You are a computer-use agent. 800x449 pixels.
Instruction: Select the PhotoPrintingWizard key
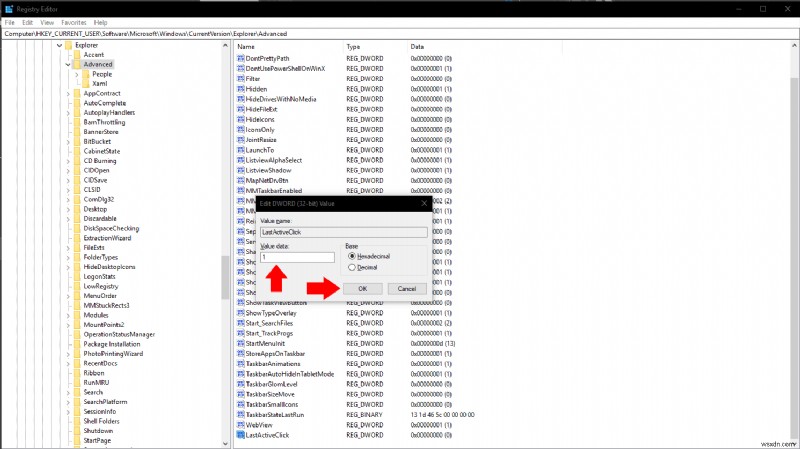(113, 354)
